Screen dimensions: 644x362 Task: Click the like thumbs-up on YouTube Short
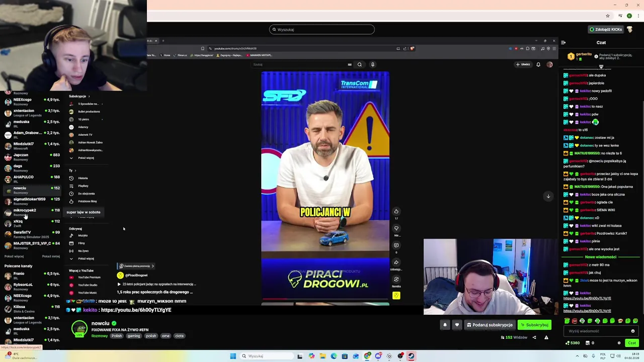[x=396, y=212]
